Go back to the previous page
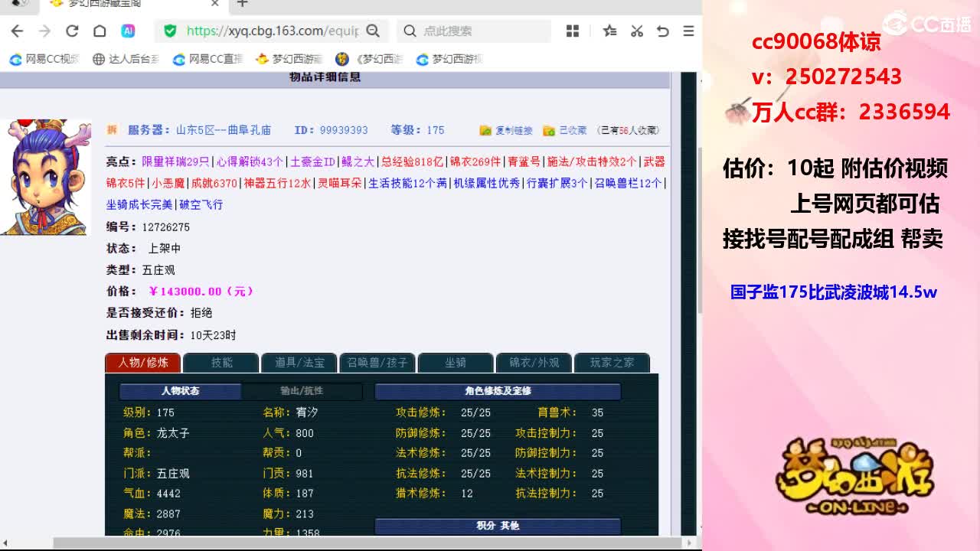 [17, 31]
